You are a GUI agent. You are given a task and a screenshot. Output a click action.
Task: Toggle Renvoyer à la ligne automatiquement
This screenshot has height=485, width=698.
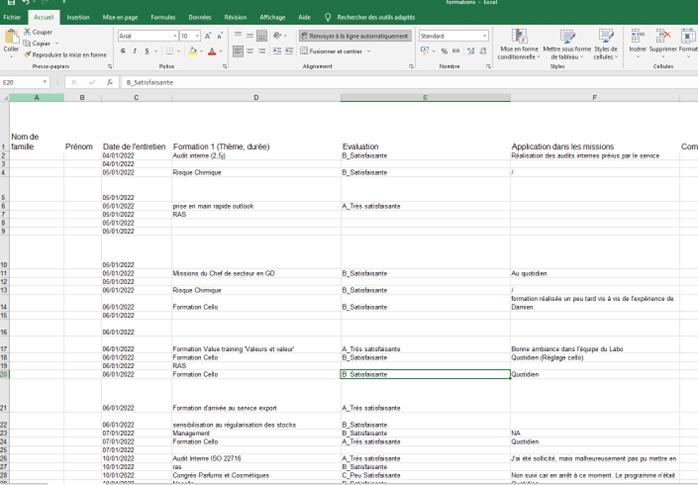(355, 36)
